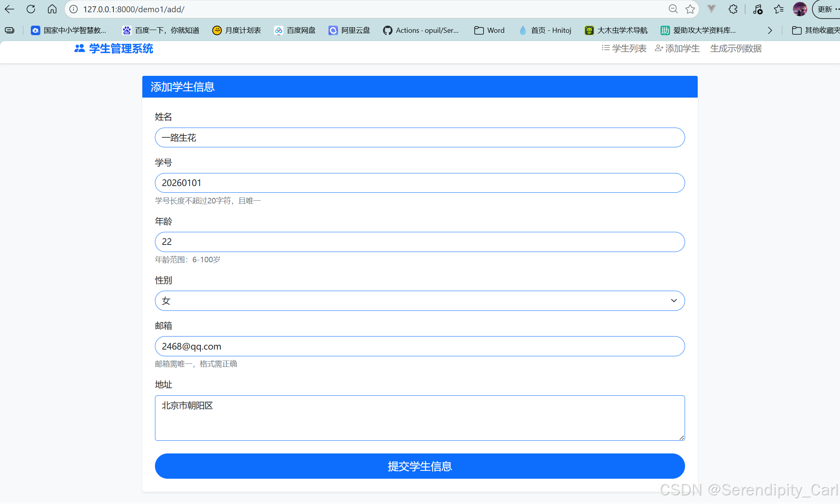Click the 地址 textarea resize handle
This screenshot has height=504, width=840.
[x=681, y=438]
